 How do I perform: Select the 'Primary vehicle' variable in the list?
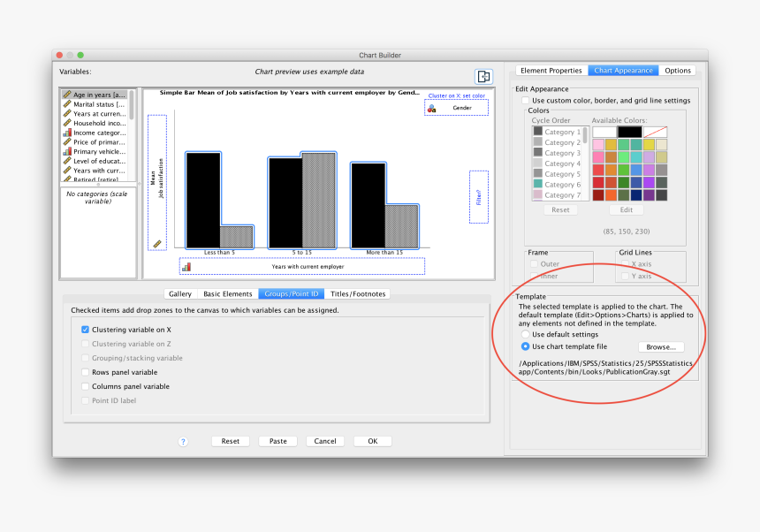98,152
